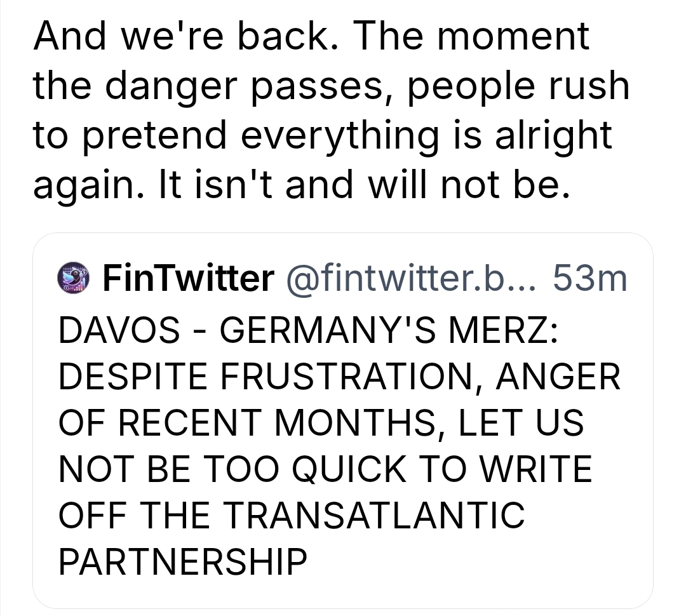The image size is (686, 616).
Task: Click the line "OF RECENT MONTHS, LET US"
Action: click(x=320, y=423)
